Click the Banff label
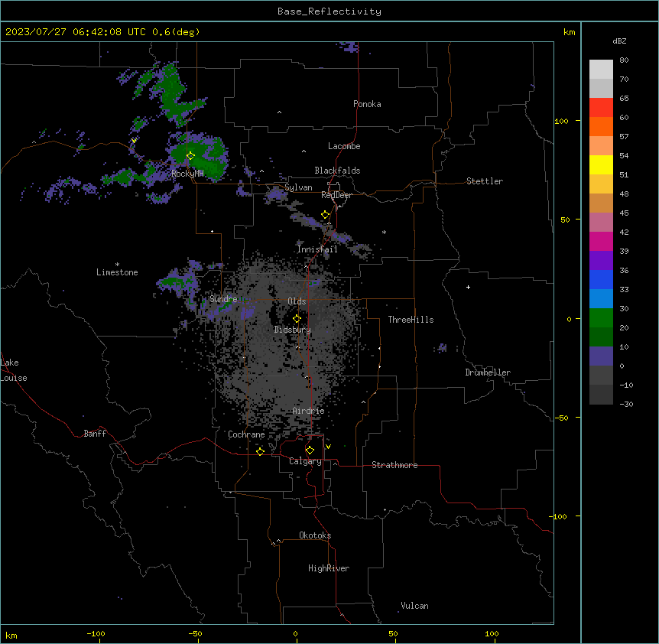 click(x=95, y=434)
